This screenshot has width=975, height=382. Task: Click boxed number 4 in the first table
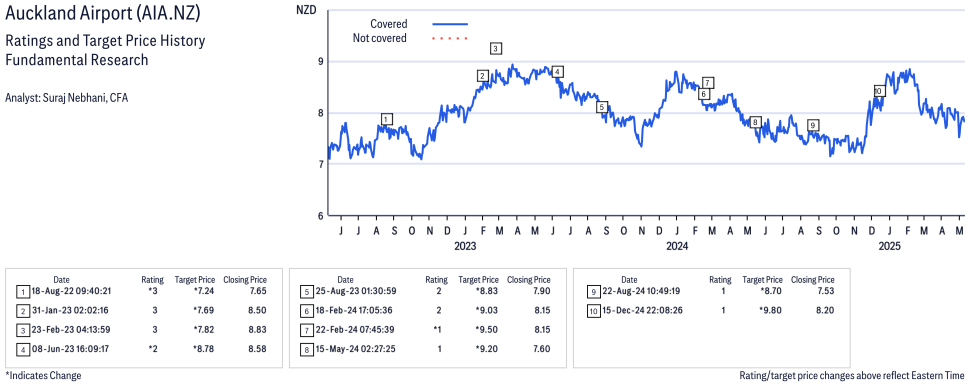tap(22, 350)
